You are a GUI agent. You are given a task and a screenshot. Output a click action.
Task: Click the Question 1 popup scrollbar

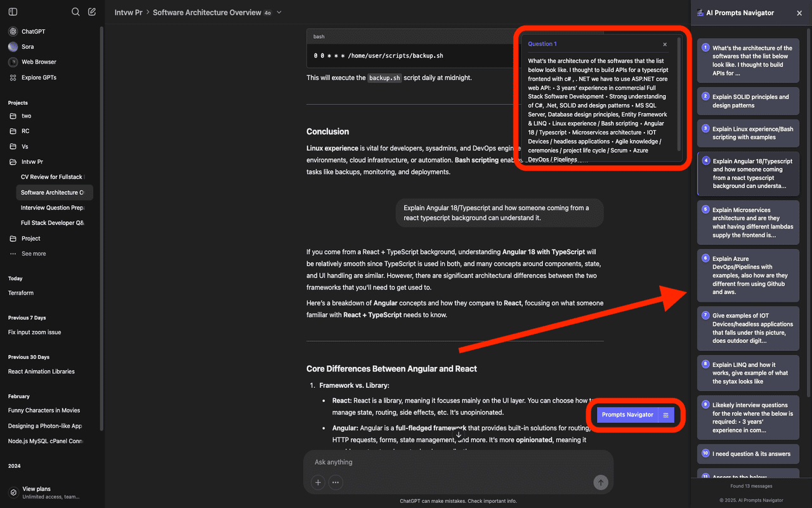coord(679,93)
